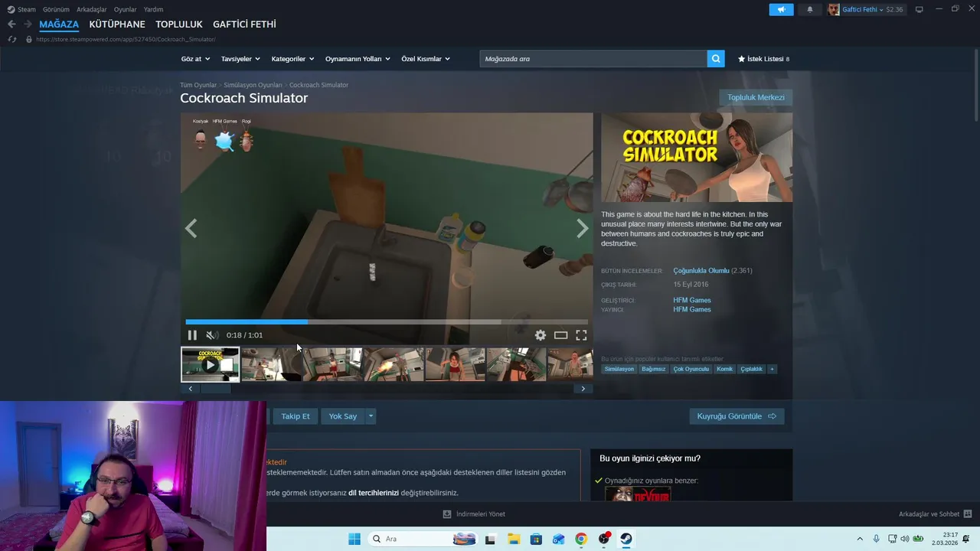Click the tray microphone icon

coord(877,539)
